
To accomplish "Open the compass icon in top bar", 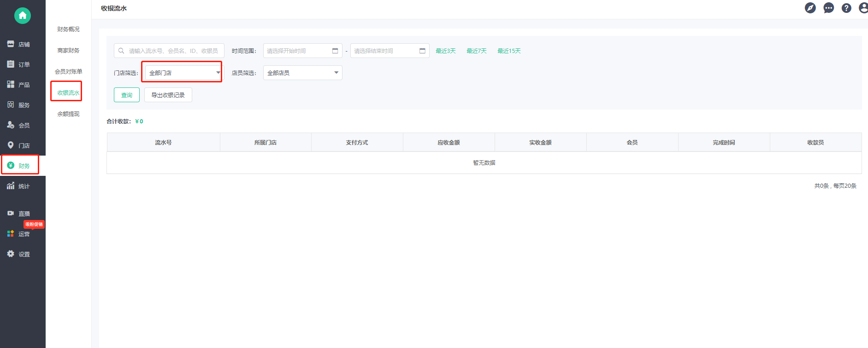I will tap(810, 8).
